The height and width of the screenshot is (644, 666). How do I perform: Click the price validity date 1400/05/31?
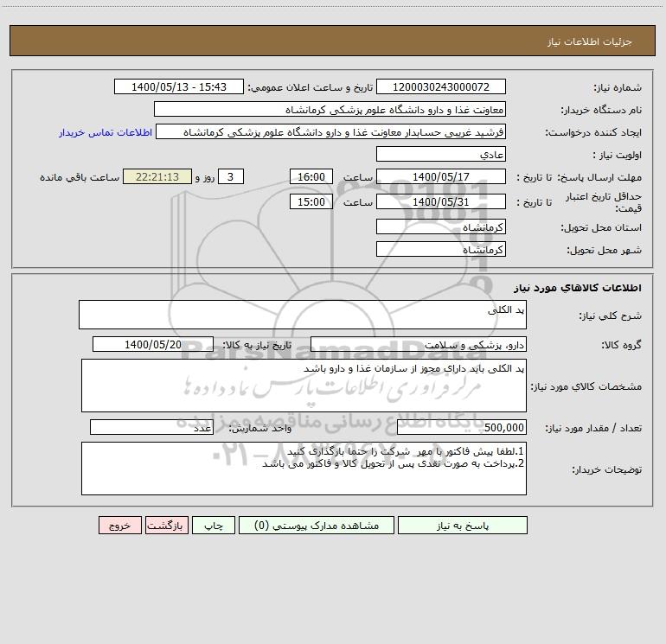click(x=441, y=201)
